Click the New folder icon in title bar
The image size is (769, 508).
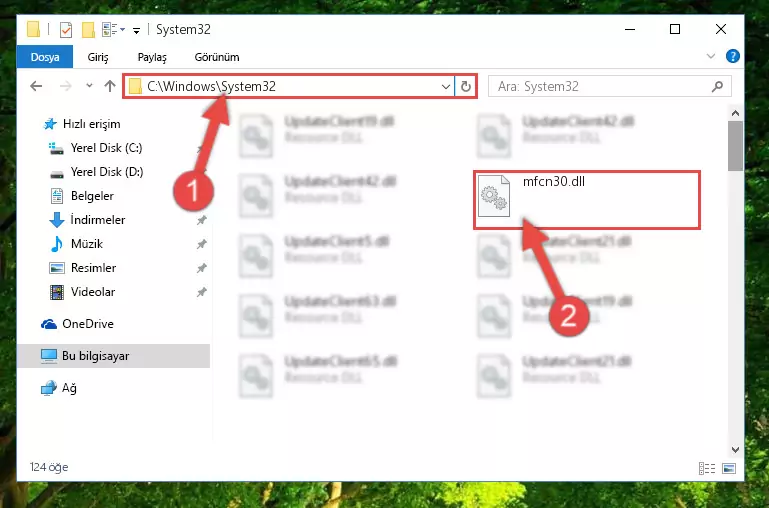88,30
